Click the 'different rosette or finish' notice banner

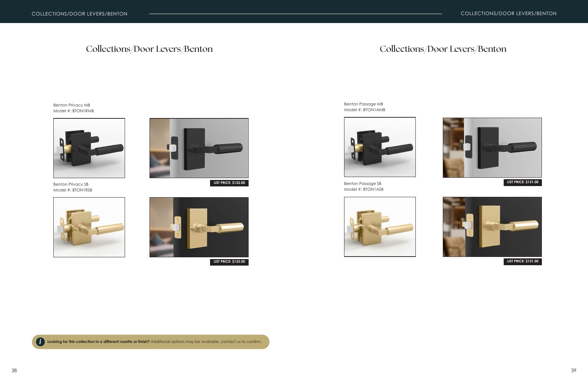click(151, 342)
